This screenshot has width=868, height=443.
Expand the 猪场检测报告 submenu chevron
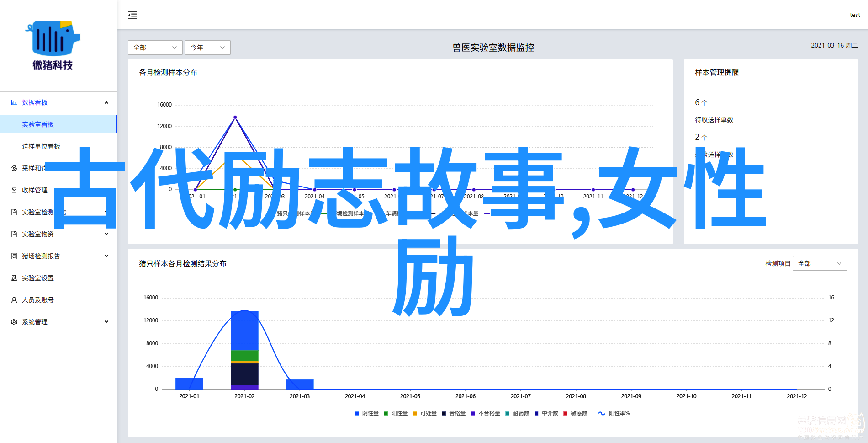point(106,256)
